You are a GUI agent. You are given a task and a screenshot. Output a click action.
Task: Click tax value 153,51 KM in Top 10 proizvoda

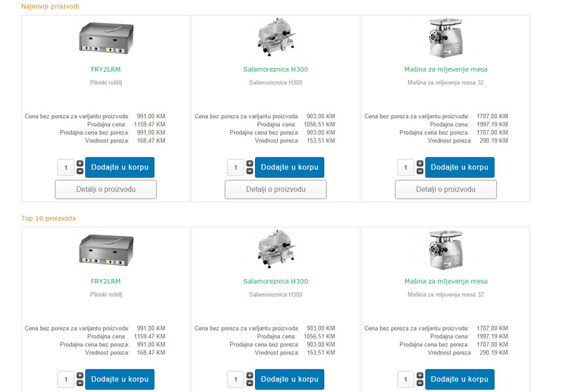click(321, 353)
